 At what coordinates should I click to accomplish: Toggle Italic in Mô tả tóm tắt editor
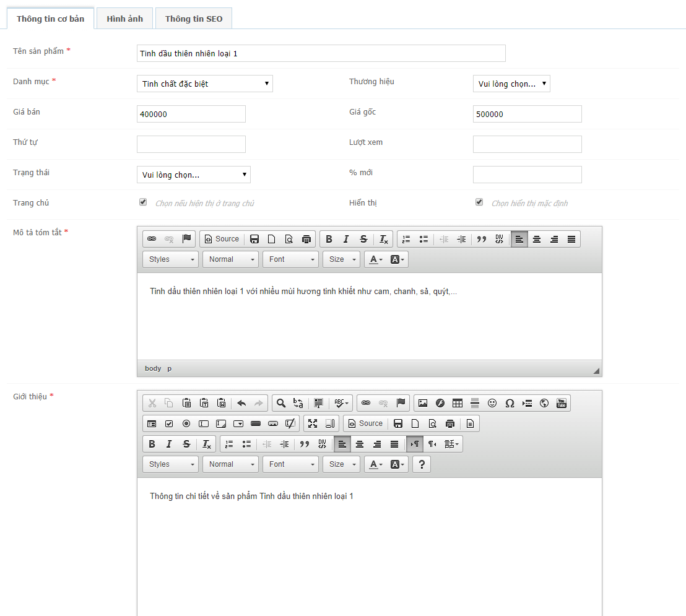pos(346,239)
